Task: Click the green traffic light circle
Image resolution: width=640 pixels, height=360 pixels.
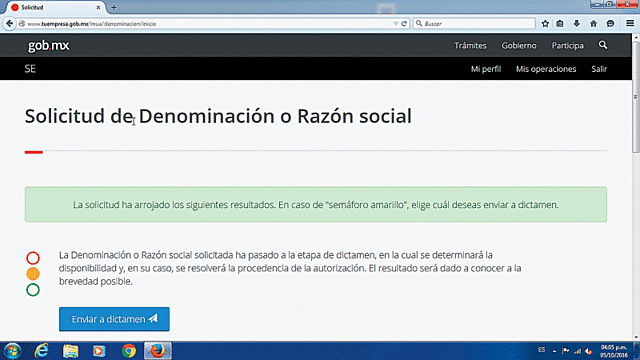Action: [33, 290]
